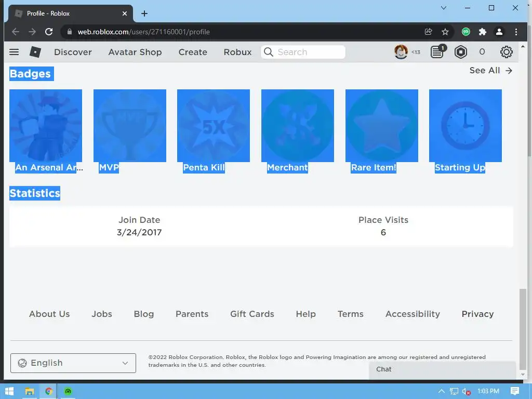This screenshot has height=399, width=532.
Task: Open a new browser tab
Action: pos(144,13)
